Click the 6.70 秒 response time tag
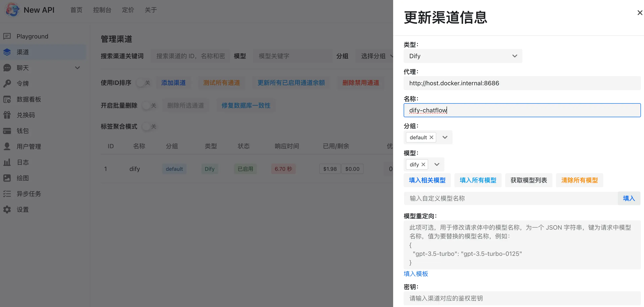 tap(283, 169)
